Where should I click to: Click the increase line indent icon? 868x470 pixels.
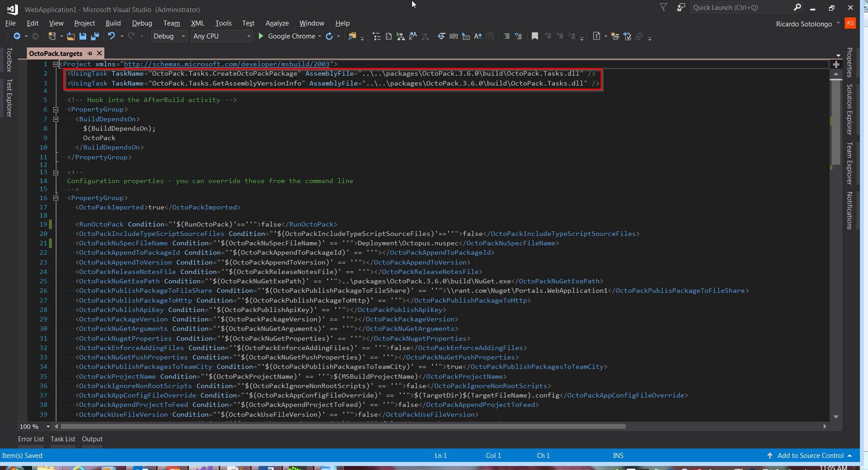tap(507, 36)
